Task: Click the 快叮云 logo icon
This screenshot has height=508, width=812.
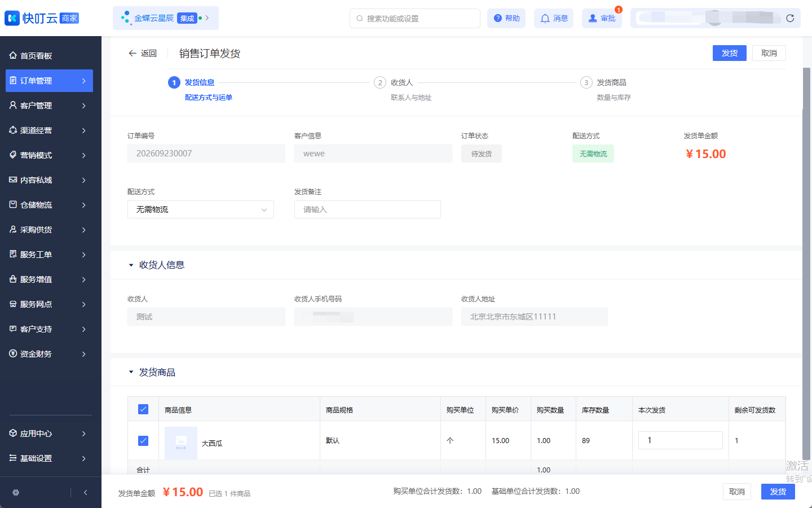Action: coord(12,18)
